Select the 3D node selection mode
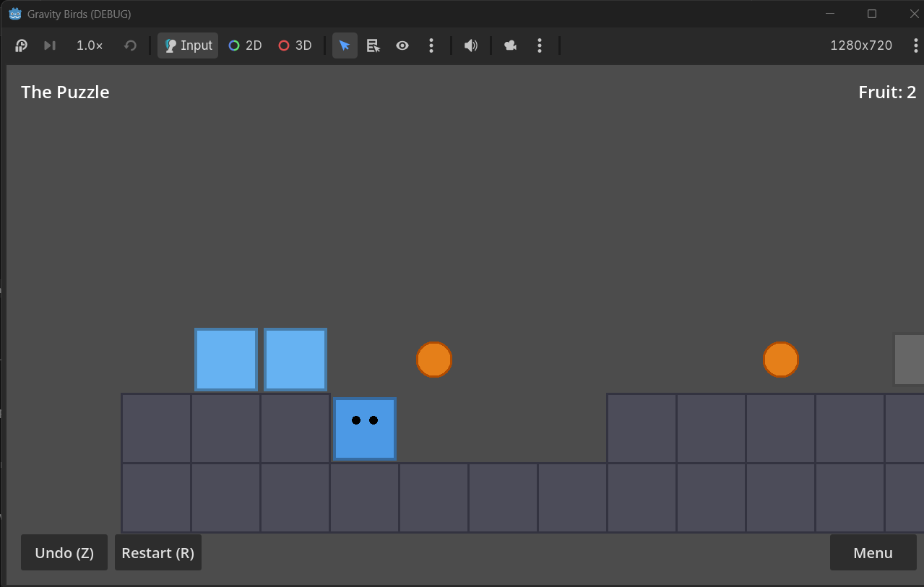Viewport: 924px width, 587px height. [x=295, y=45]
